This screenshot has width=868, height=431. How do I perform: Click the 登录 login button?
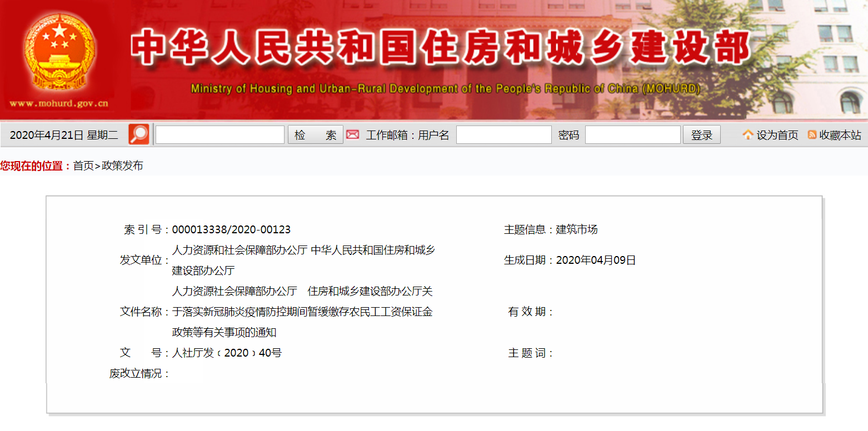tap(702, 135)
